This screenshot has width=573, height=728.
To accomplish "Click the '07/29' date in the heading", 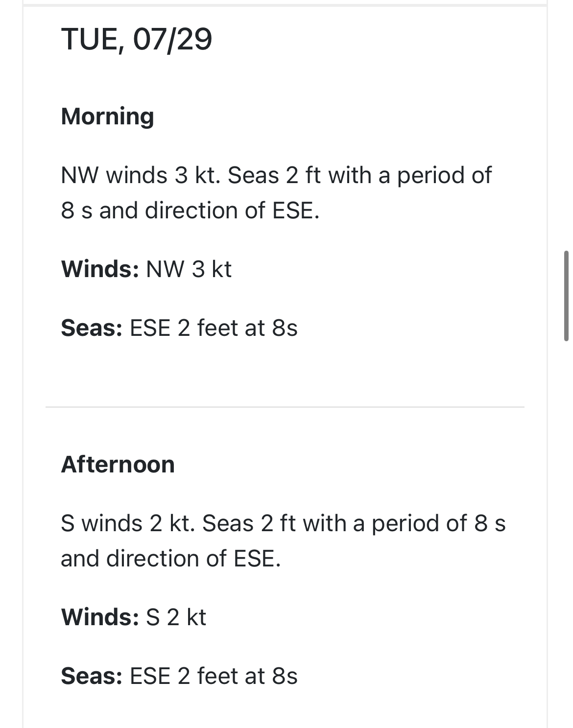I will [x=172, y=39].
